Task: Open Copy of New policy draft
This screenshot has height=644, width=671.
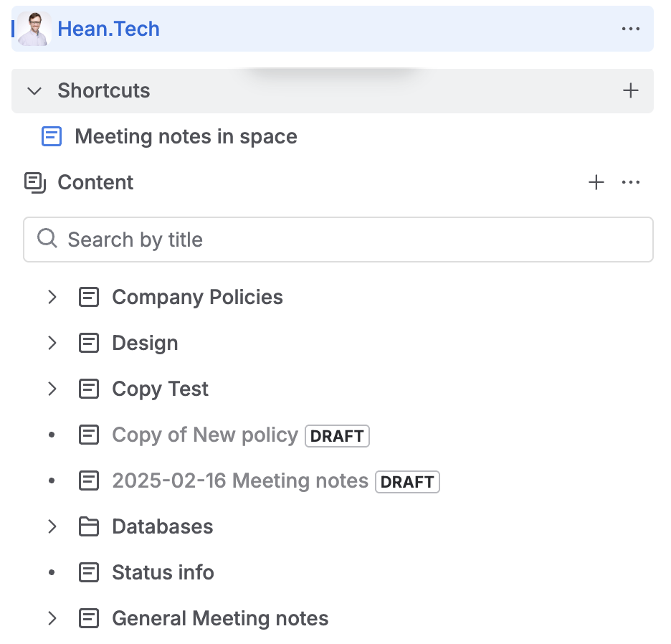Action: (x=204, y=435)
